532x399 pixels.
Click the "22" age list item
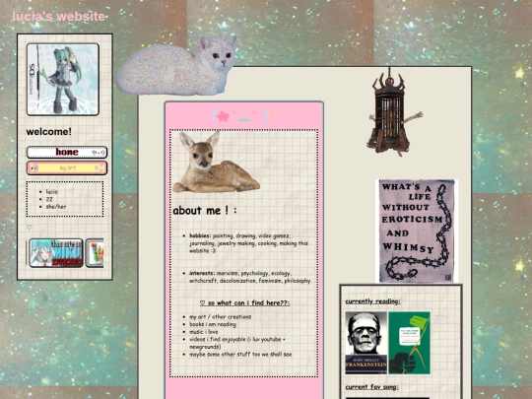tap(49, 199)
